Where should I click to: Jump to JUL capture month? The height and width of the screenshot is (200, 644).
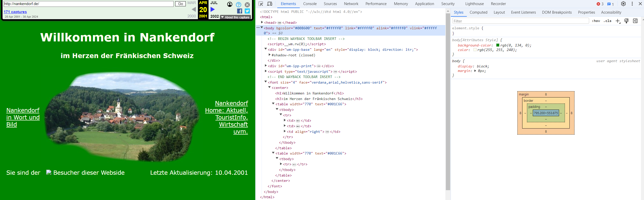coord(214,3)
